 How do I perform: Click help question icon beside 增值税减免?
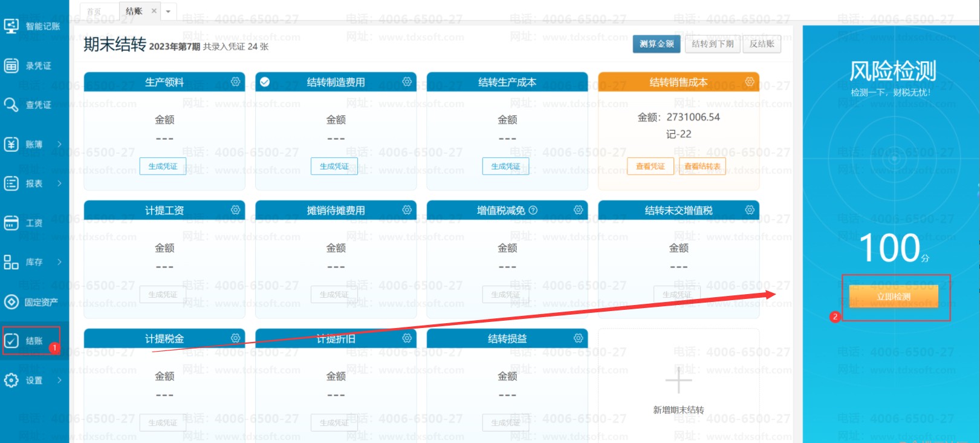point(533,210)
